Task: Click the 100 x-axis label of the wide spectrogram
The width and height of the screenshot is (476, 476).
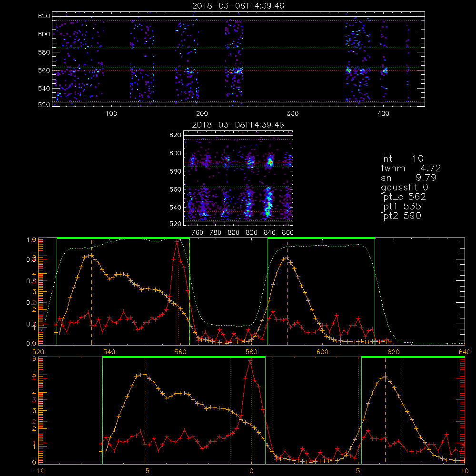Action: 111,114
